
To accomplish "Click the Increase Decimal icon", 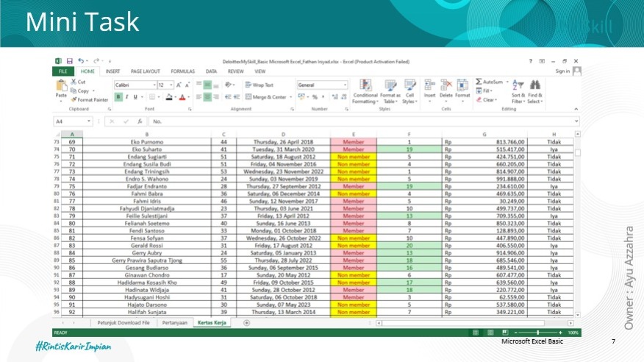I will click(x=334, y=97).
